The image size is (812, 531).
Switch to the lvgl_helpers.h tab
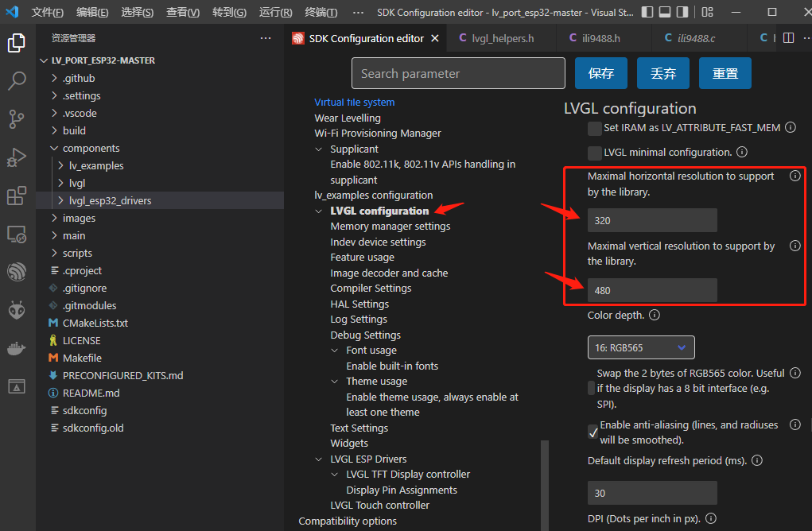click(x=502, y=38)
